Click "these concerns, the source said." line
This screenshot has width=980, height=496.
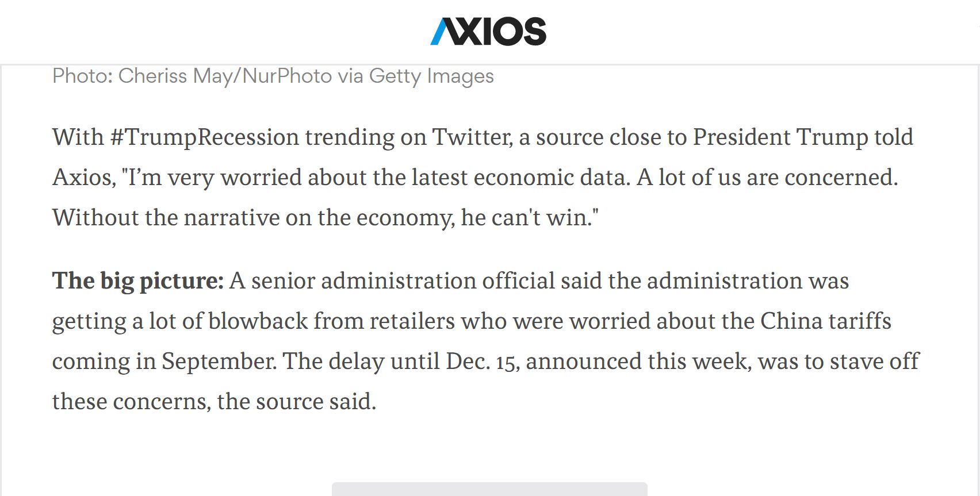[214, 402]
